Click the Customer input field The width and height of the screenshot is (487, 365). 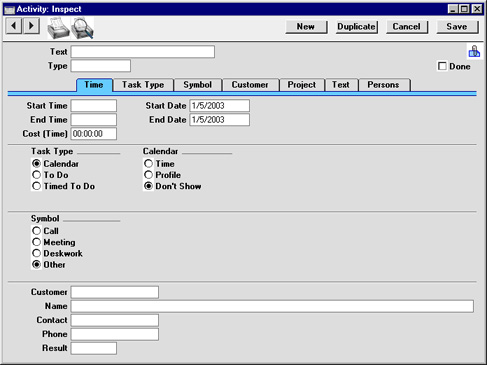[115, 292]
